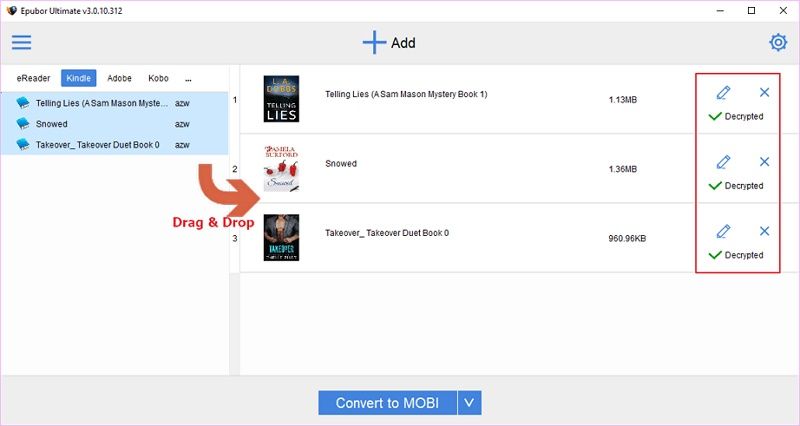The width and height of the screenshot is (800, 426).
Task: Show more source tabs via ellipsis
Action: pyautogui.click(x=188, y=79)
